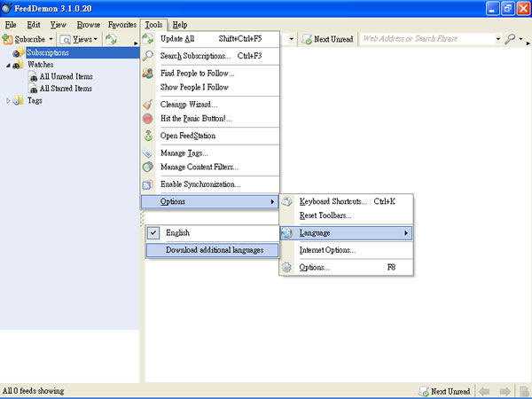Click the Manage Tags tag icon
The image size is (532, 399).
[x=147, y=153]
